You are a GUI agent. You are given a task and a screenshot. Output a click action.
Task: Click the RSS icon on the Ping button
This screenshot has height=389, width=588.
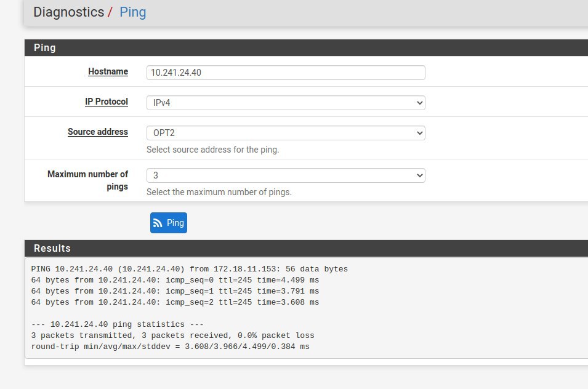pos(158,223)
